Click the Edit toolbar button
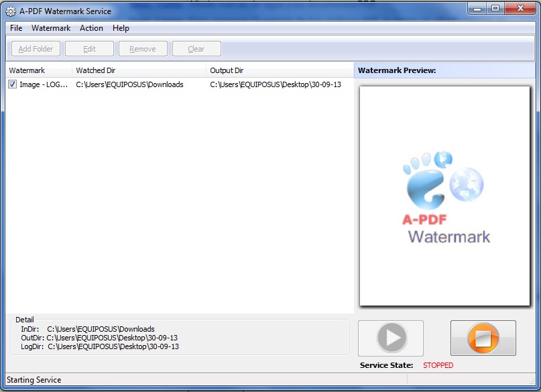 click(89, 49)
